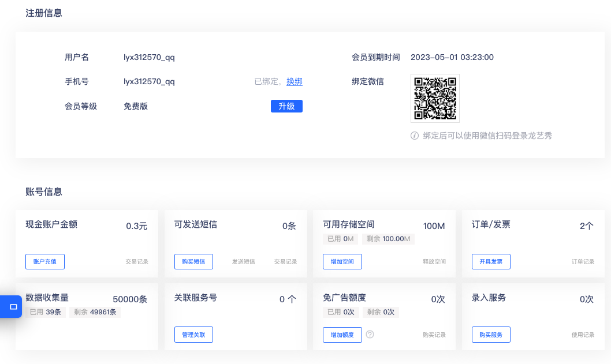Click the phone number value next to 手机号
Screen dimensions: 611x364
(149, 81)
